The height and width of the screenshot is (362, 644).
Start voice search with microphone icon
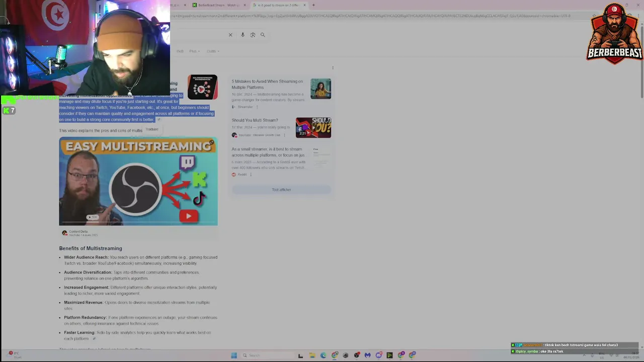[243, 35]
